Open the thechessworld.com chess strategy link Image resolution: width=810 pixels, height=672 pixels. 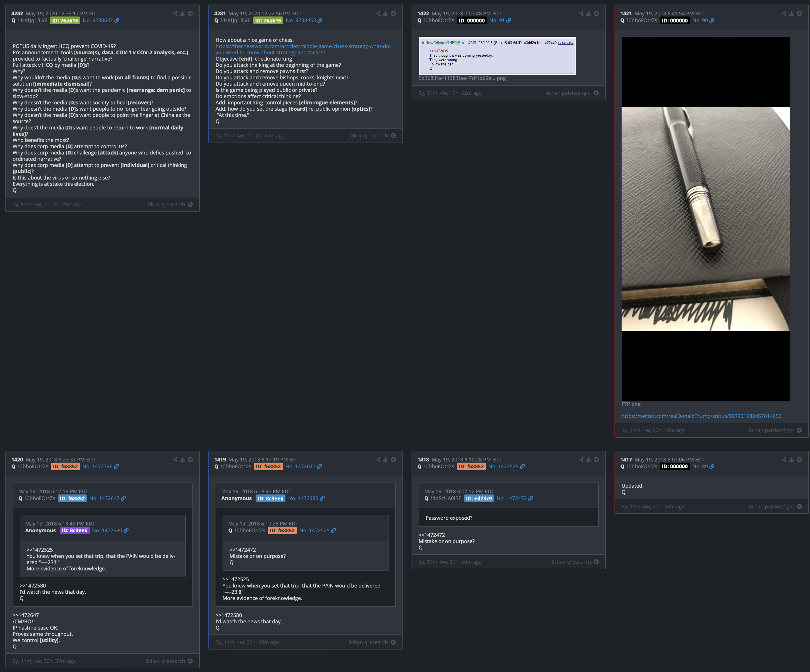[x=303, y=49]
